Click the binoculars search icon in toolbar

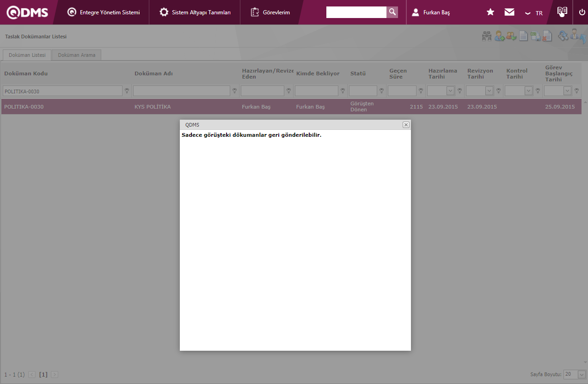click(x=487, y=36)
